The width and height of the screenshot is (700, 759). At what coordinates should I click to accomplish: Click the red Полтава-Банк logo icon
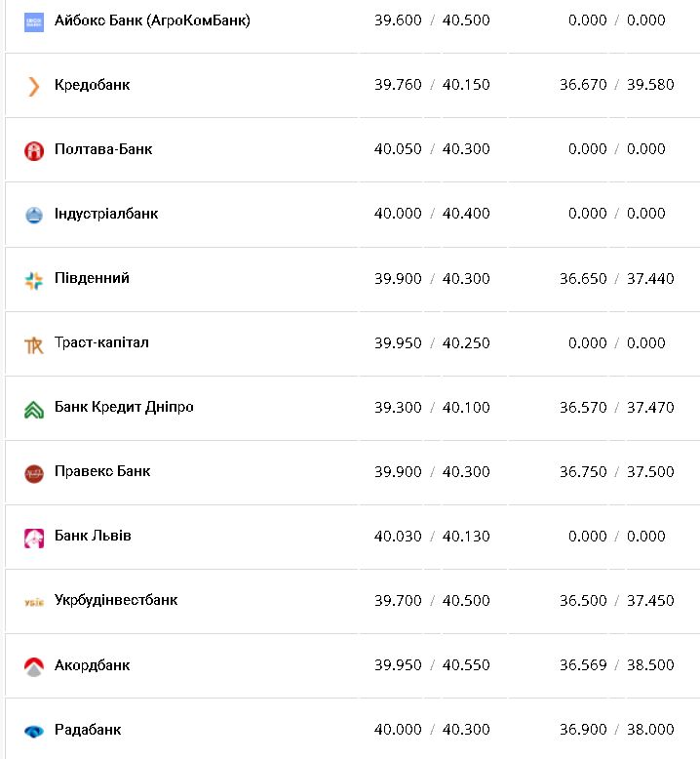(x=34, y=150)
